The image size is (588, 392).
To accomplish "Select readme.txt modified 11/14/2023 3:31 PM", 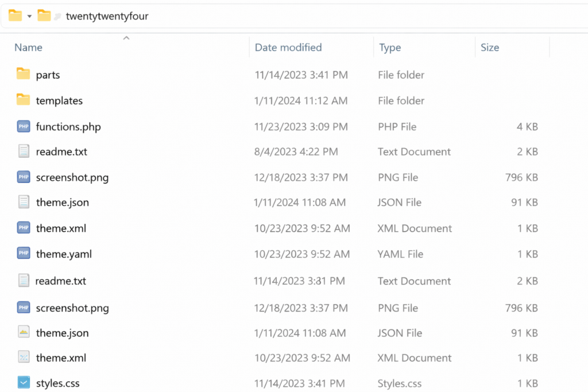I will (60, 281).
